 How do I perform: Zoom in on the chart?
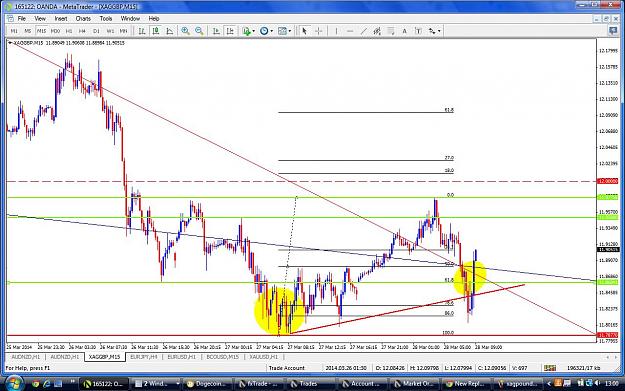pos(185,31)
